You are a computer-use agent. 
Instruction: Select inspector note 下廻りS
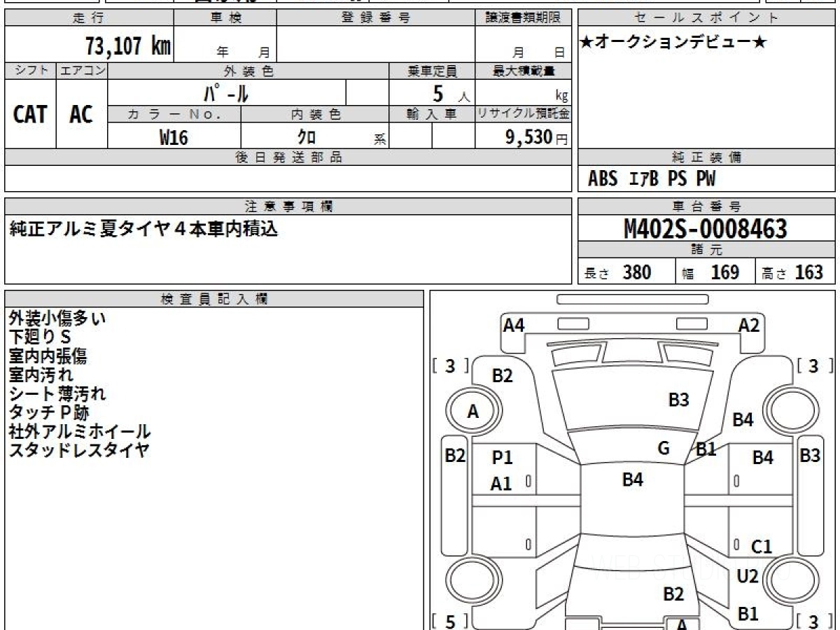click(x=41, y=337)
